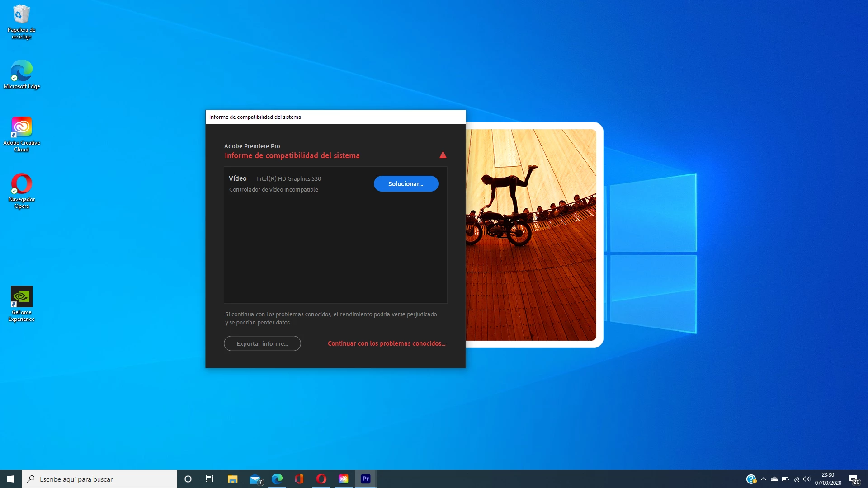Viewport: 868px width, 488px height.
Task: Expand hidden system tray icons chevron
Action: 764,479
